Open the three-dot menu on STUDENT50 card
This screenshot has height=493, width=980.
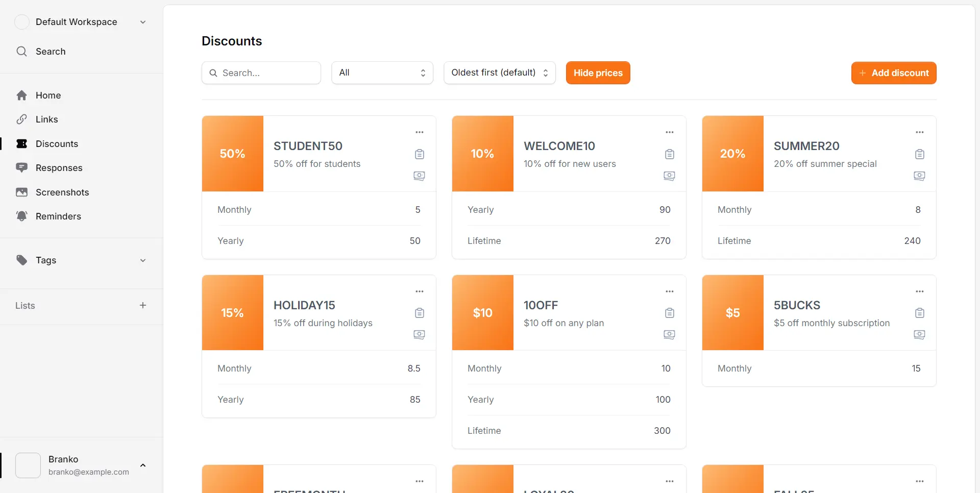click(419, 132)
